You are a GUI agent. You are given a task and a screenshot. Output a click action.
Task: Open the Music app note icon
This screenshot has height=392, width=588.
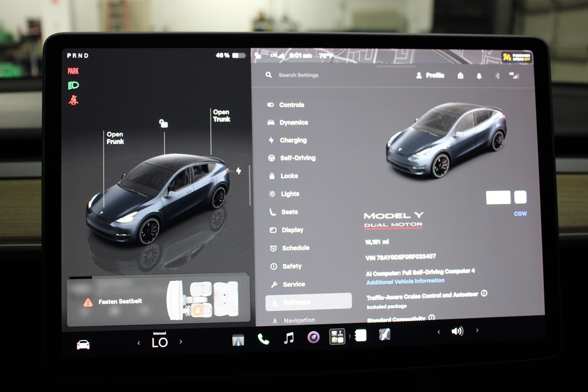click(289, 338)
